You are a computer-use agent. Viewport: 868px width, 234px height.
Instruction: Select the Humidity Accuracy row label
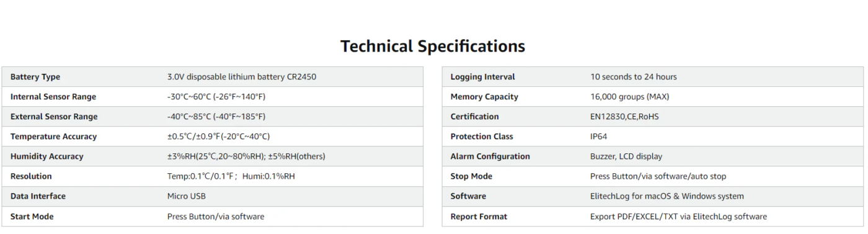click(47, 156)
